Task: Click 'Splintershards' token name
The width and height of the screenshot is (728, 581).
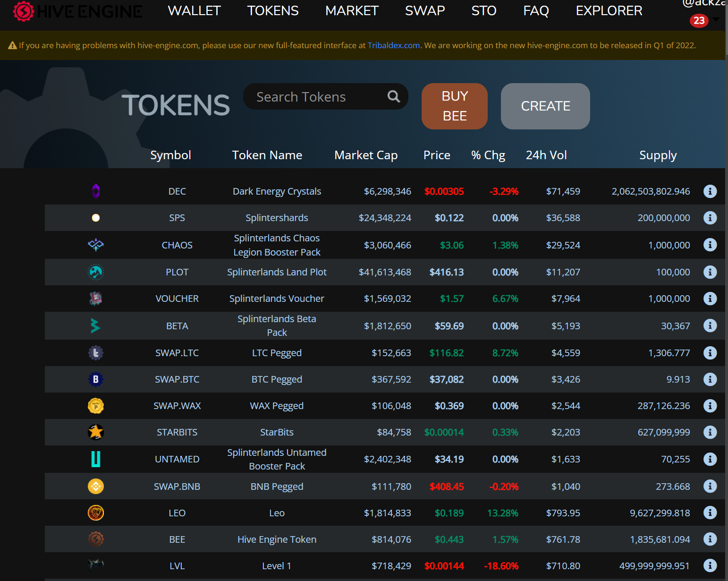Action: 277,218
